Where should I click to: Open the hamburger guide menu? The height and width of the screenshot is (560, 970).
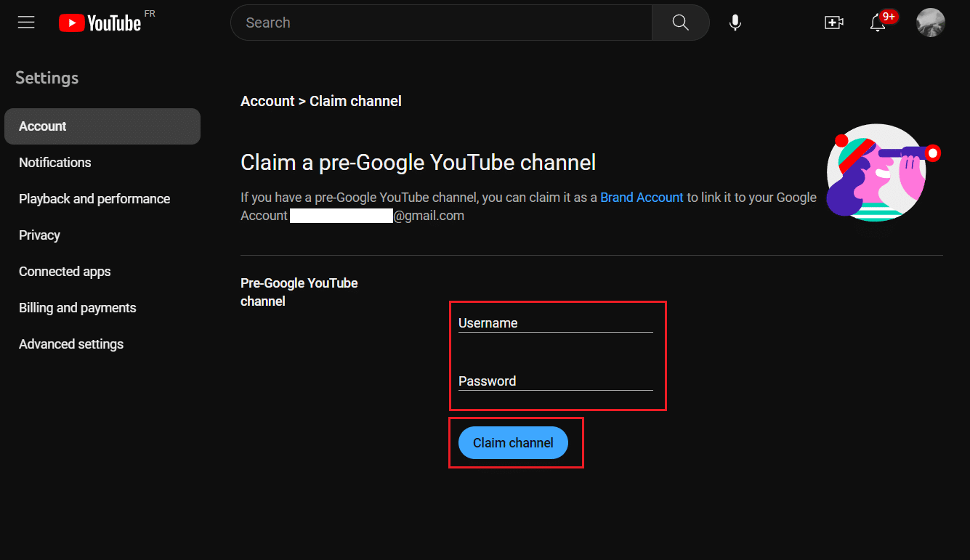click(x=26, y=23)
